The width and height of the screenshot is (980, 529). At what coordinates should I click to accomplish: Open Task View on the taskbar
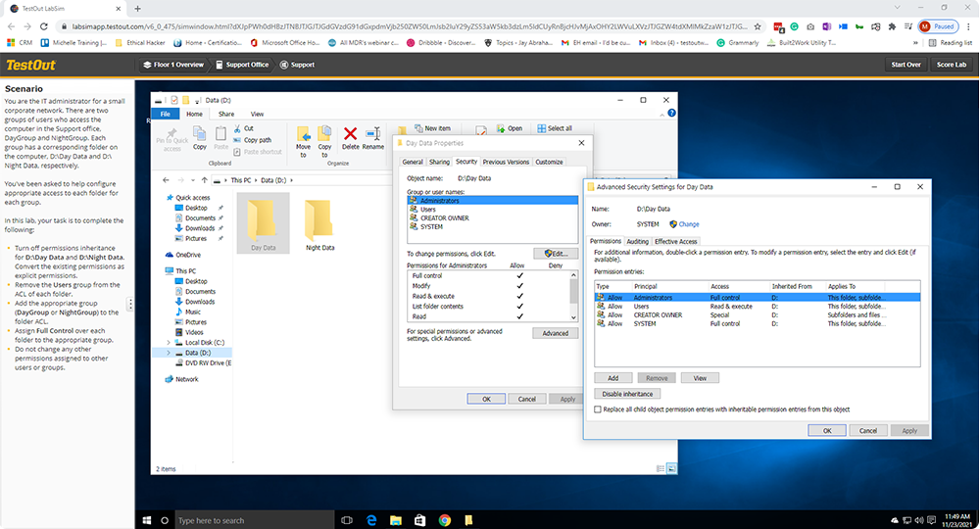[347, 520]
